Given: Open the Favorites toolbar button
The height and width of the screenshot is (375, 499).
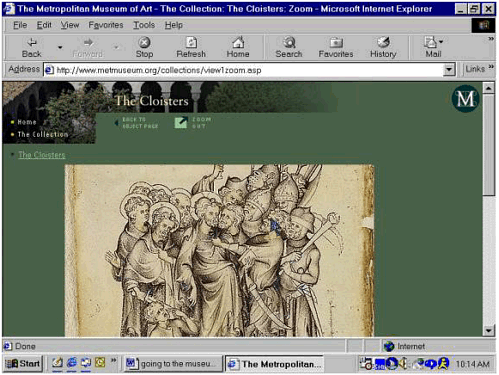Looking at the screenshot, I should point(336,47).
